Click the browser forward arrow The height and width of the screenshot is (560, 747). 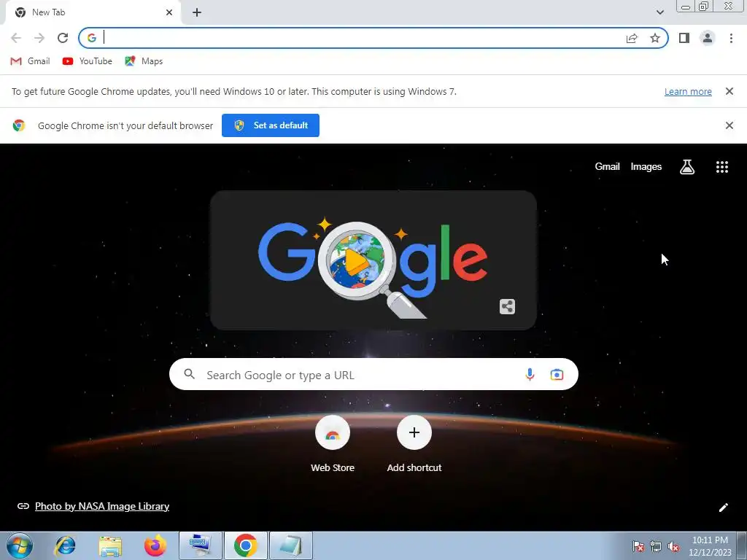tap(39, 38)
